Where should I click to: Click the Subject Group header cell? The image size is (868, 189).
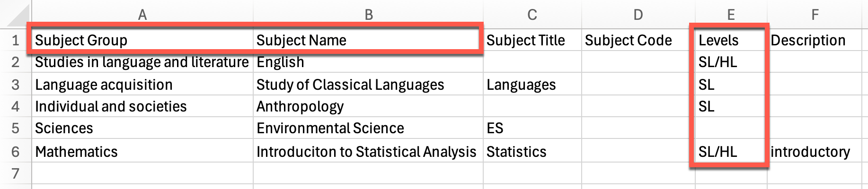142,40
